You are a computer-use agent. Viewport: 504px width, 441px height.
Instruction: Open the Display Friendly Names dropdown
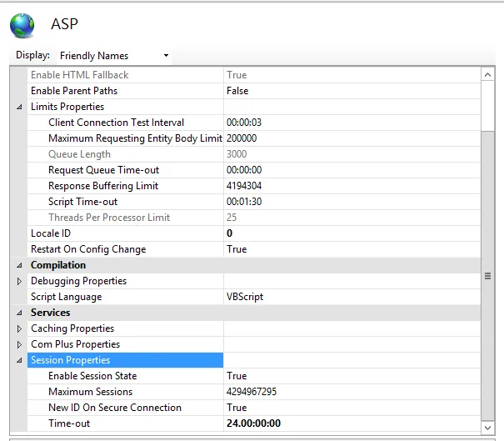point(114,56)
